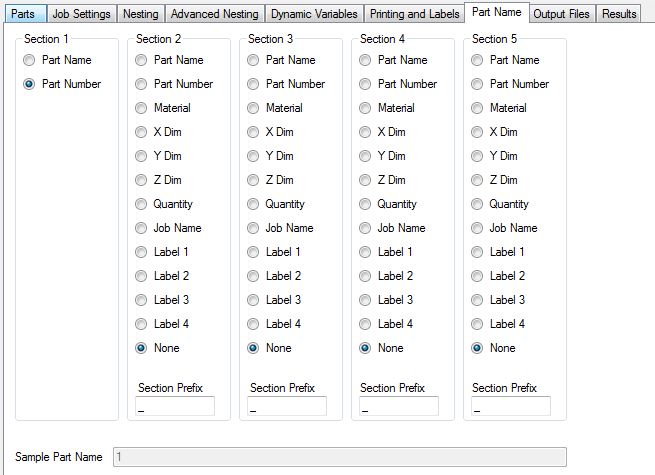Switch to the Job Settings tab
The image size is (655, 475).
(x=81, y=14)
